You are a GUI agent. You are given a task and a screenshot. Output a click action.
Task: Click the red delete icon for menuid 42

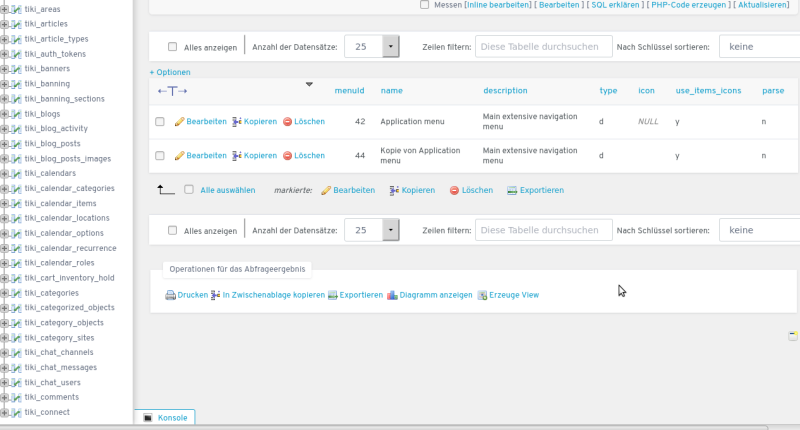[x=287, y=121]
